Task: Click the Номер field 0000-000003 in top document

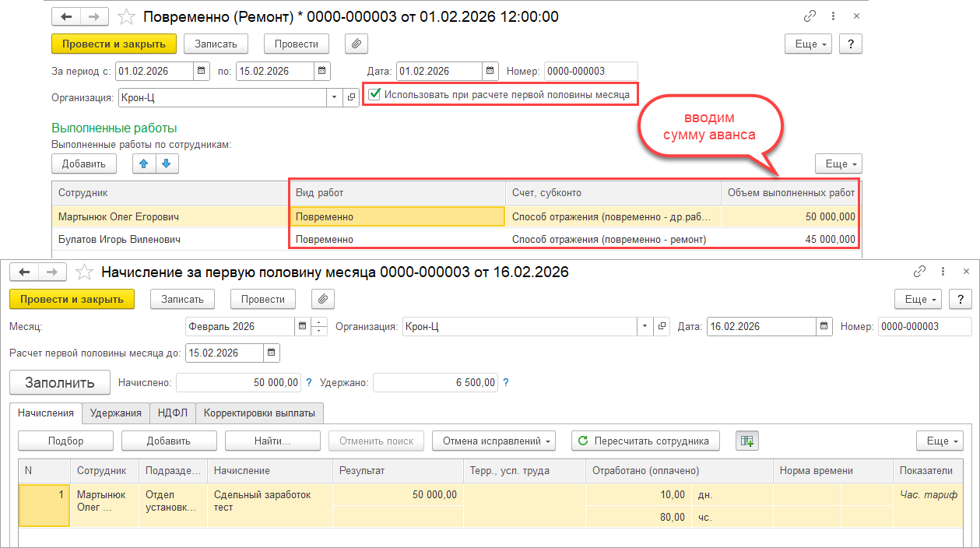Action: [590, 71]
